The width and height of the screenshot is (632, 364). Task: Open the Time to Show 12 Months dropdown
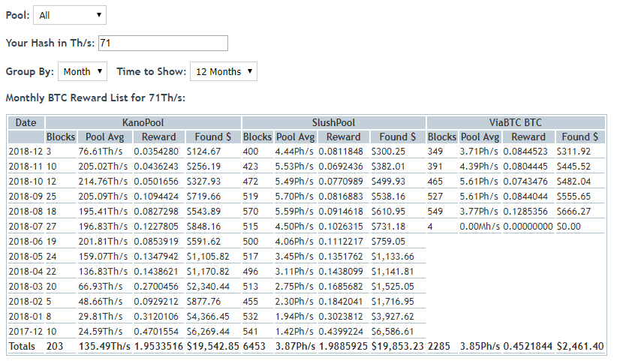pyautogui.click(x=224, y=72)
